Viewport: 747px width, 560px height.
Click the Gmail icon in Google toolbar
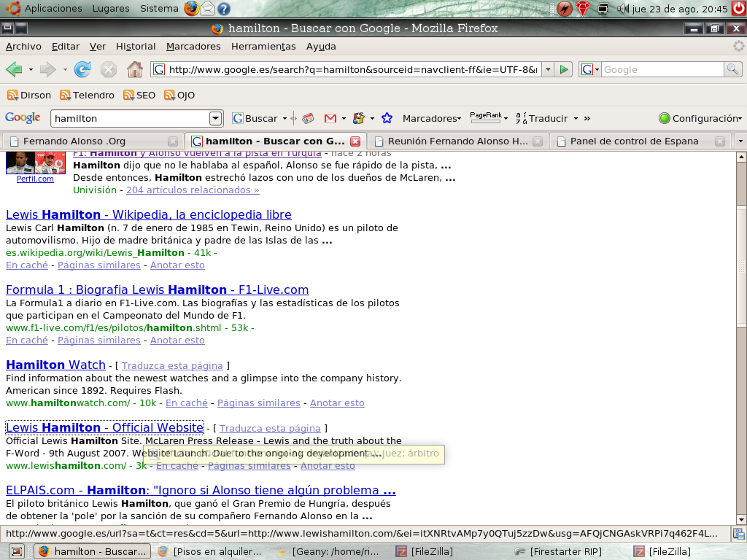[x=330, y=118]
